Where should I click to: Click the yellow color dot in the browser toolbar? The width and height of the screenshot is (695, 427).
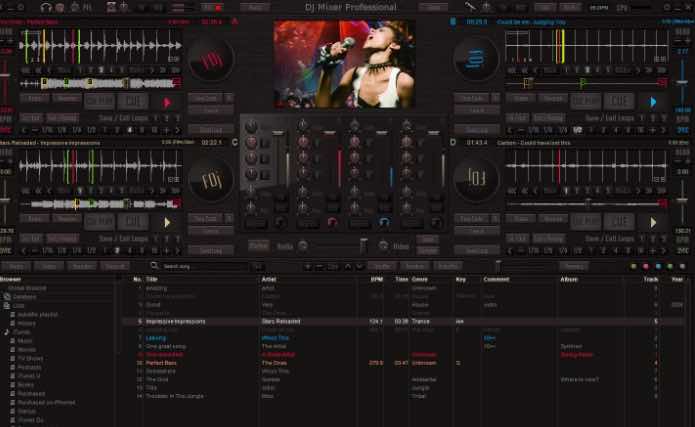(x=633, y=266)
